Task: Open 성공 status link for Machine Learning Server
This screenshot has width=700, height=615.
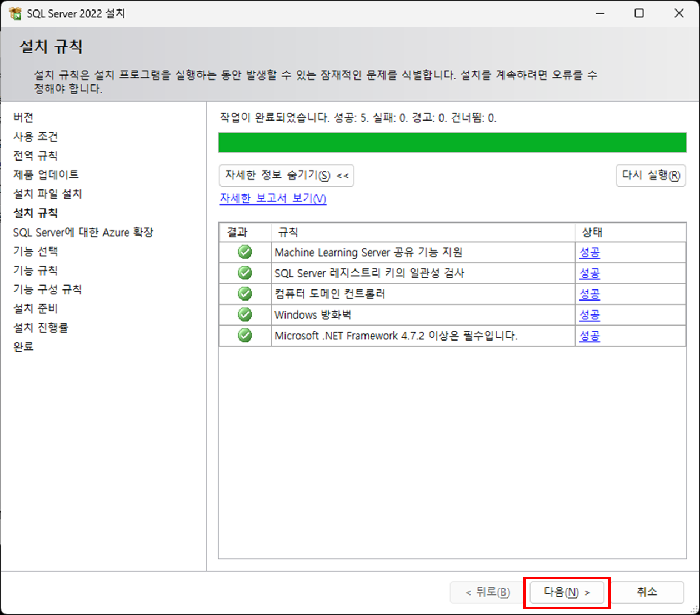Action: point(589,252)
